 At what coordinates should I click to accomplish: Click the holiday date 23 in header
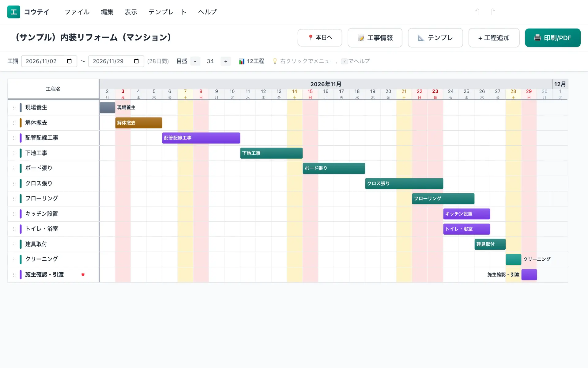(x=435, y=91)
